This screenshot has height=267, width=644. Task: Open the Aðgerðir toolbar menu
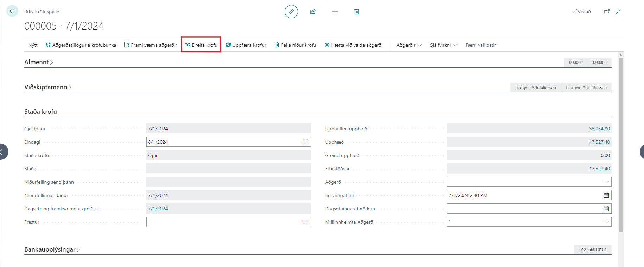click(409, 45)
